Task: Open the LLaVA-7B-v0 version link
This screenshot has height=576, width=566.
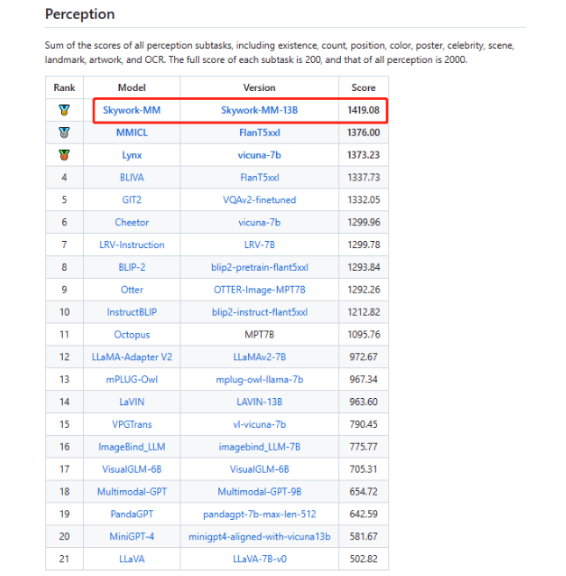Action: tap(260, 559)
